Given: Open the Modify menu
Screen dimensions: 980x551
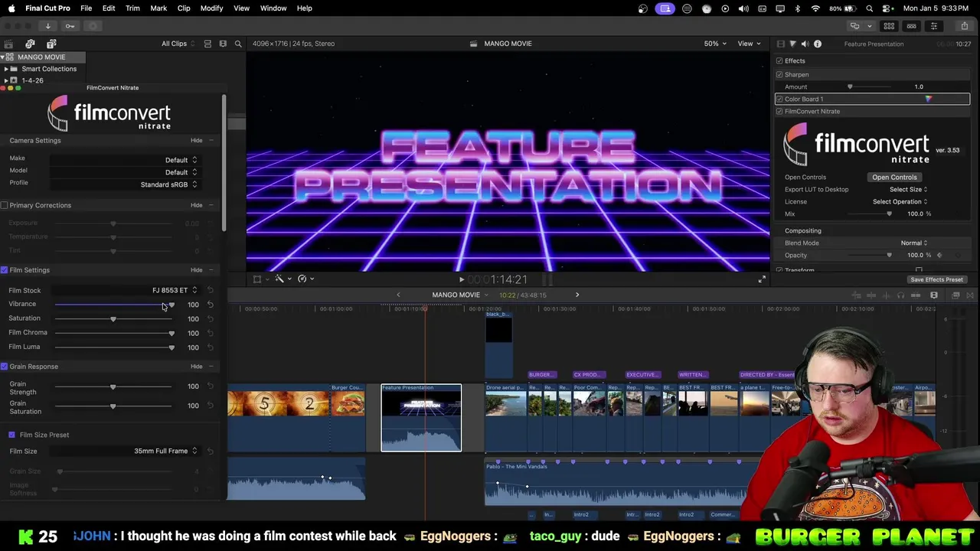Looking at the screenshot, I should [211, 8].
